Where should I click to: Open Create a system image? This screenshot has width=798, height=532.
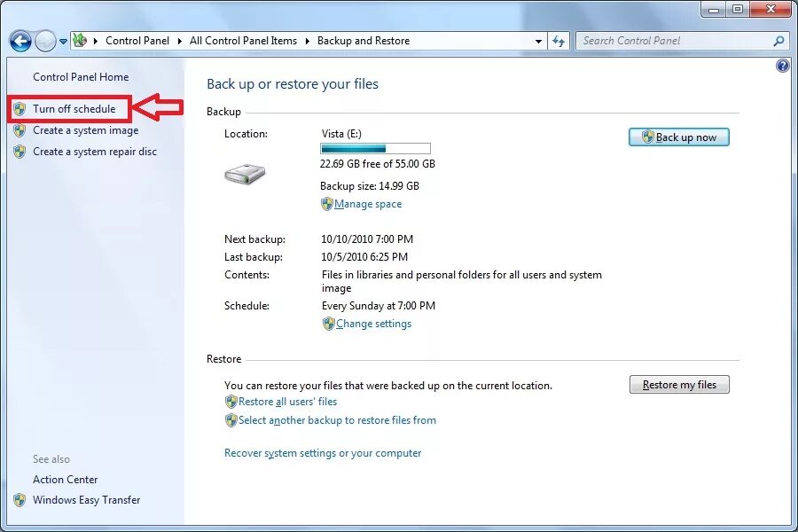tap(86, 130)
